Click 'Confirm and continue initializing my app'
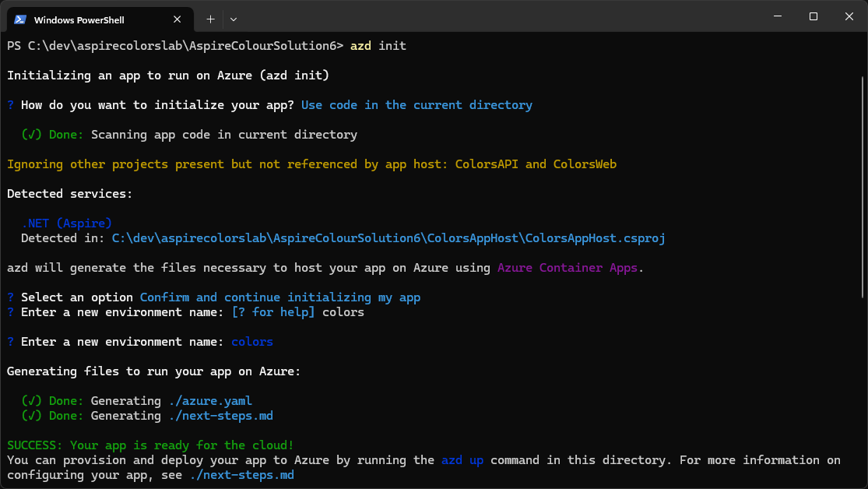The image size is (868, 489). (280, 297)
